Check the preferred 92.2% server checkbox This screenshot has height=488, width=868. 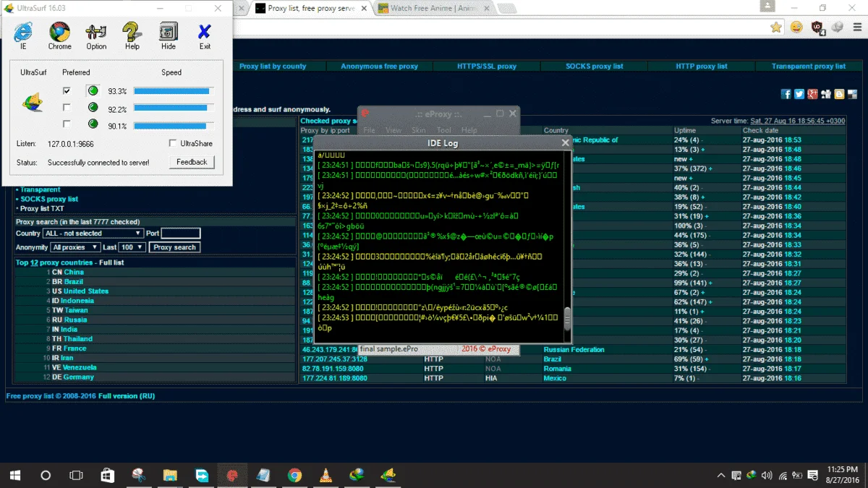(x=67, y=108)
